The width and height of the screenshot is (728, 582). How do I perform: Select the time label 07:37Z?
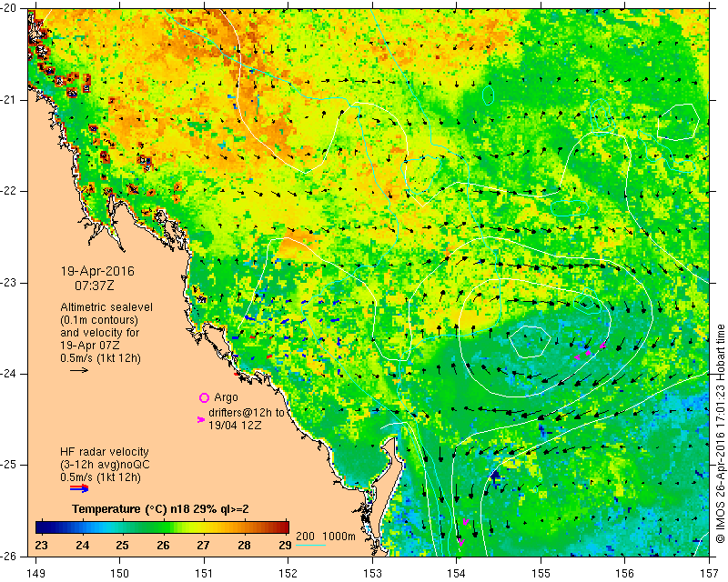coord(95,286)
